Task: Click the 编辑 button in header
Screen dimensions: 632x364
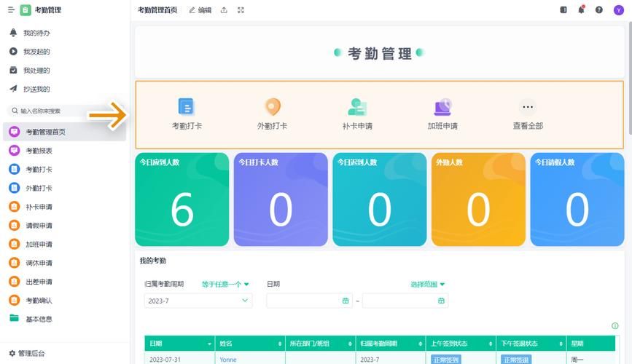Action: (200, 10)
